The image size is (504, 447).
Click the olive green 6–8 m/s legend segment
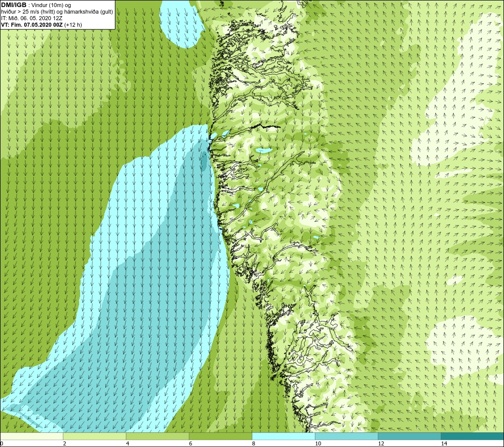click(x=221, y=436)
